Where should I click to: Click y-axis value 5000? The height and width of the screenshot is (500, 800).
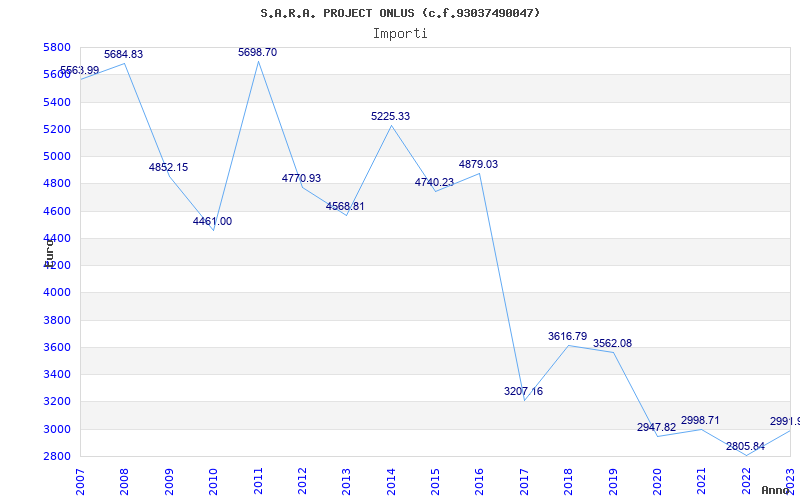tap(58, 156)
